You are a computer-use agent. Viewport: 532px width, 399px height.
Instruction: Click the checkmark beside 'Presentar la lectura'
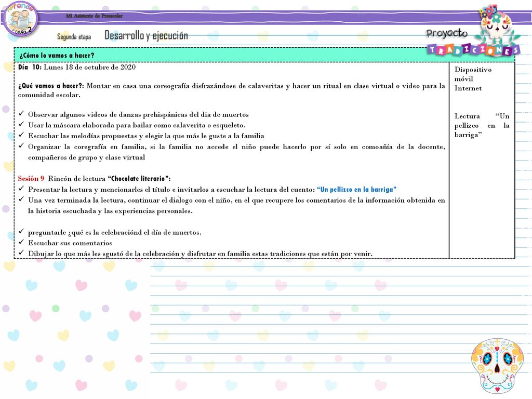pos(21,189)
